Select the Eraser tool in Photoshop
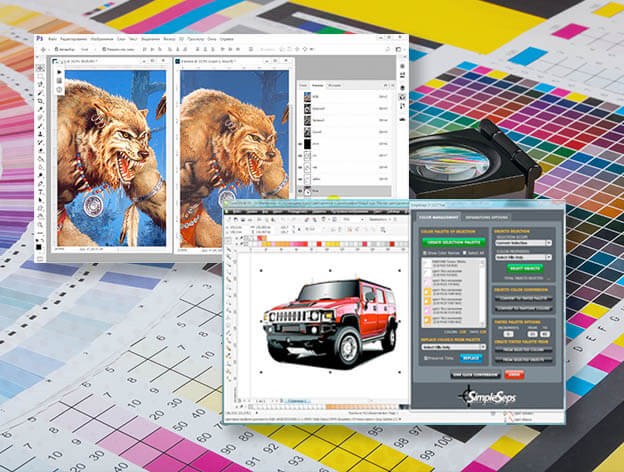The height and width of the screenshot is (472, 624). point(40,150)
